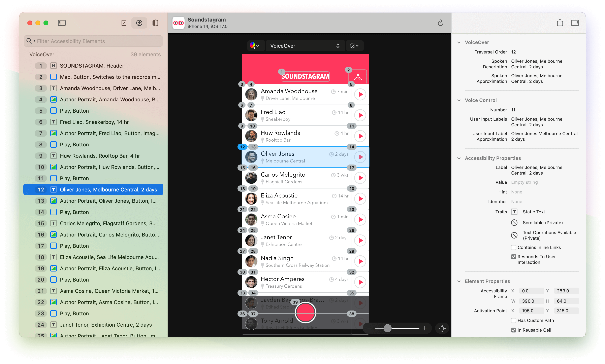Play Nadia Singh's recording
The image size is (605, 364).
tap(360, 261)
